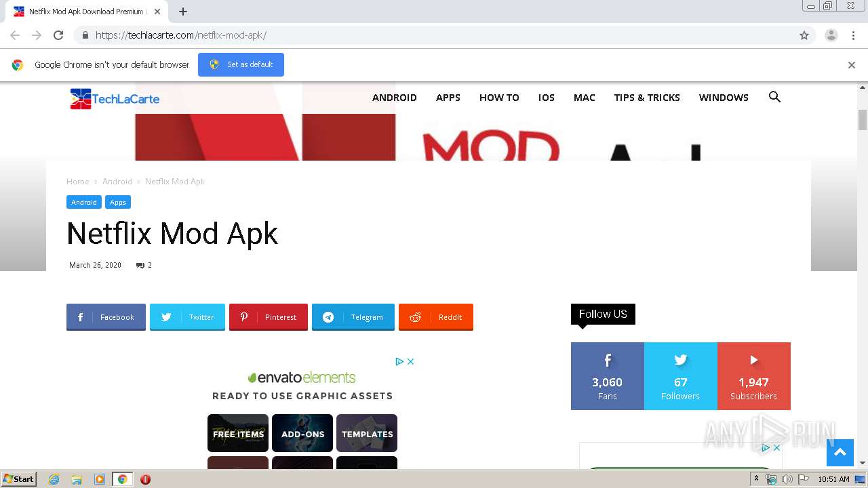Click the ADD-ONS ad thumbnail
This screenshot has height=488, width=868.
coord(302,433)
